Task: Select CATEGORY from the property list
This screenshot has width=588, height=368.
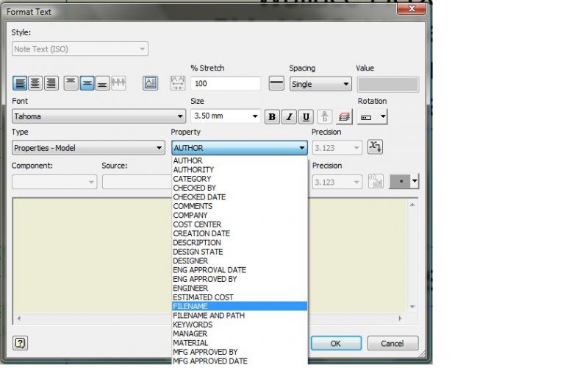Action: [240, 179]
